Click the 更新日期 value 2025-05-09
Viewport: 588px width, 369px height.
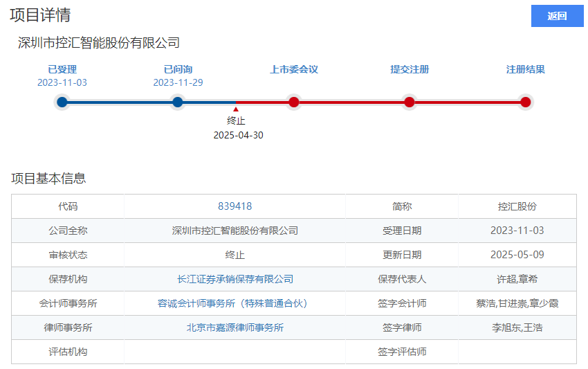pos(517,255)
